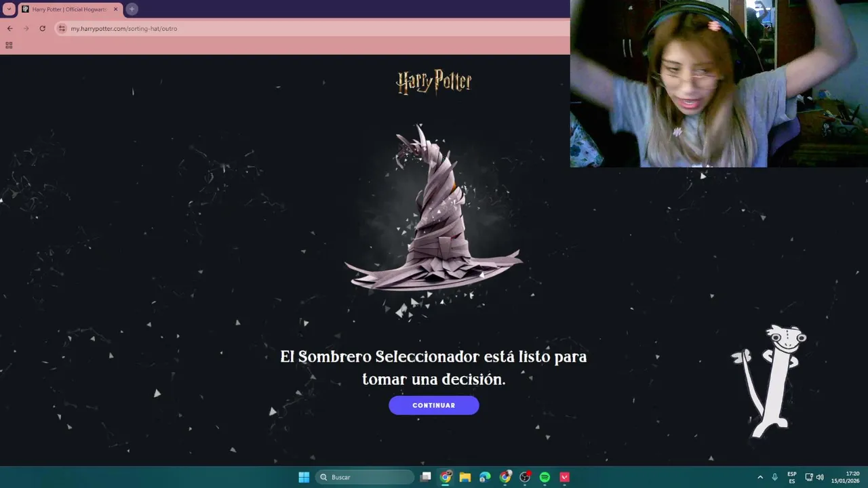Click the CONTINUAR button
This screenshot has height=488, width=868.
pos(434,405)
